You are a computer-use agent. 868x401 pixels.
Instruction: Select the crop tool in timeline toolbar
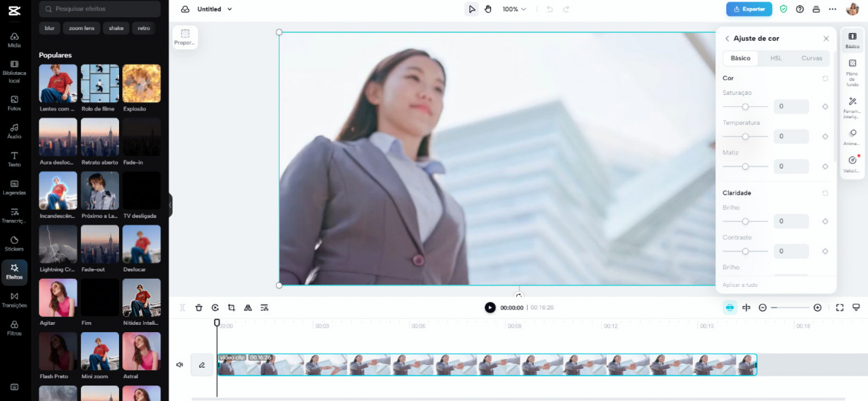tap(231, 307)
